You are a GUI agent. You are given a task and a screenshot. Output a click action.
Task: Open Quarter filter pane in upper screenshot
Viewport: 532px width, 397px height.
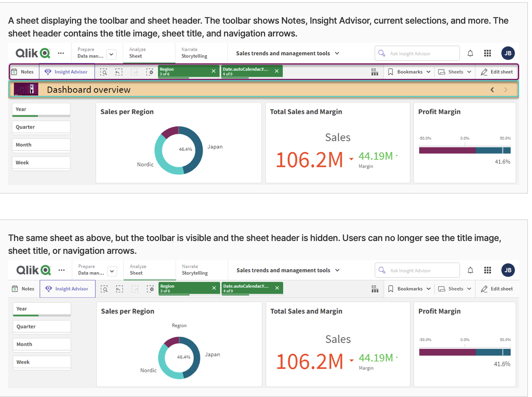[41, 127]
